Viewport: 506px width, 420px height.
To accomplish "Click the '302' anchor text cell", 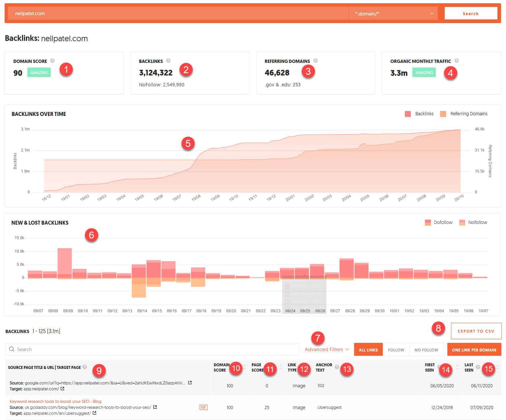I will pyautogui.click(x=321, y=385).
